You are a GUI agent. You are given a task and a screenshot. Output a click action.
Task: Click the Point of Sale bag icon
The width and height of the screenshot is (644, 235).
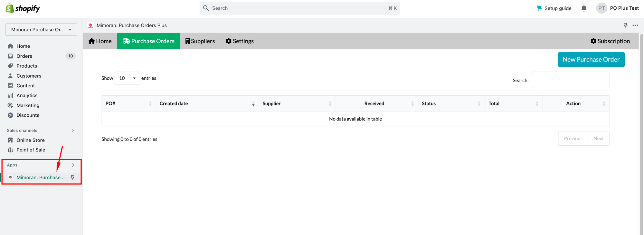pos(10,150)
